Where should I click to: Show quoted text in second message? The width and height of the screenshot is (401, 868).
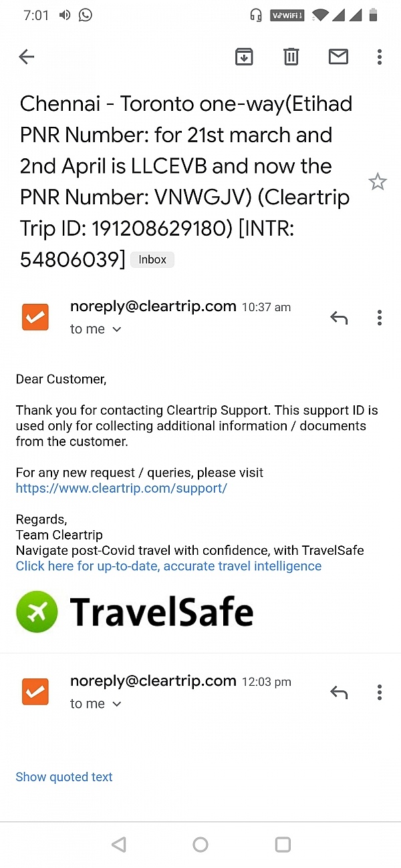click(64, 777)
